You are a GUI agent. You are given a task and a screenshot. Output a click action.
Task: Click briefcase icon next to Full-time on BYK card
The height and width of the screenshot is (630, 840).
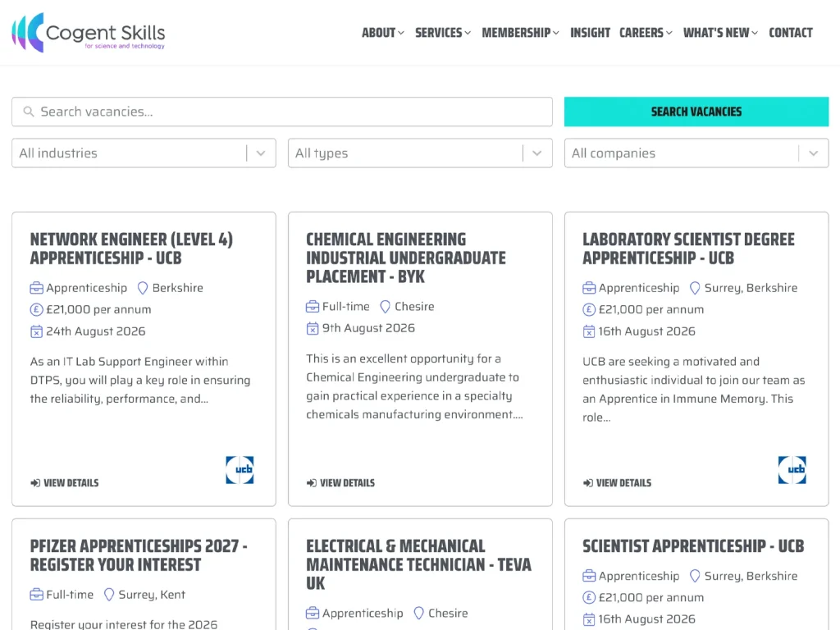pyautogui.click(x=313, y=307)
